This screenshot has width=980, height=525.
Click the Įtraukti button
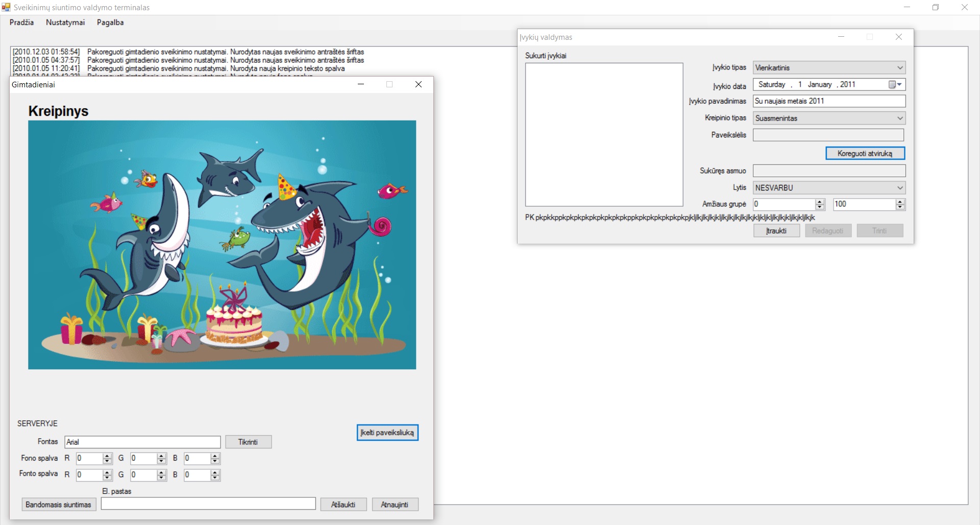[x=776, y=231]
